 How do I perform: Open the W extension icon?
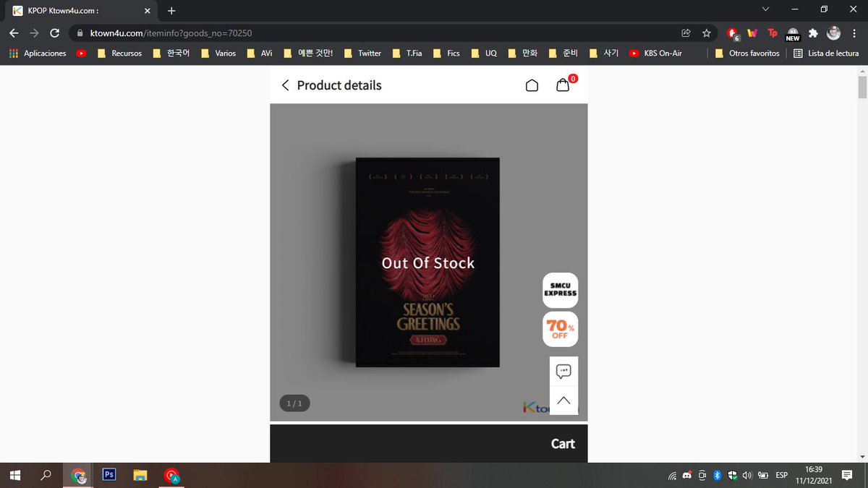point(752,33)
